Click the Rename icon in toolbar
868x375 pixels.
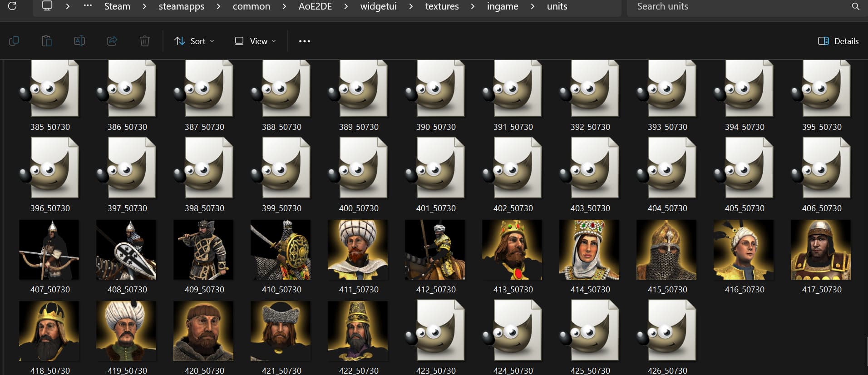79,41
